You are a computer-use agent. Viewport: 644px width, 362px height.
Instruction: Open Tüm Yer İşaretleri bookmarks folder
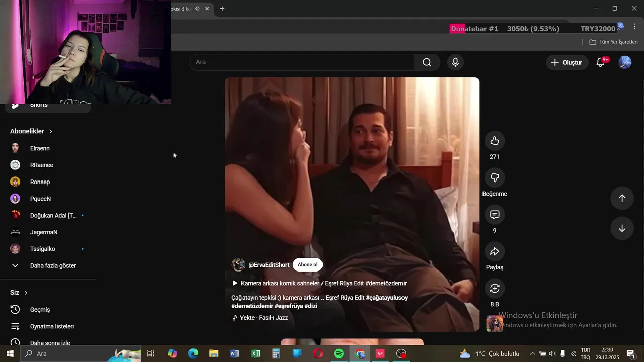coord(613,42)
